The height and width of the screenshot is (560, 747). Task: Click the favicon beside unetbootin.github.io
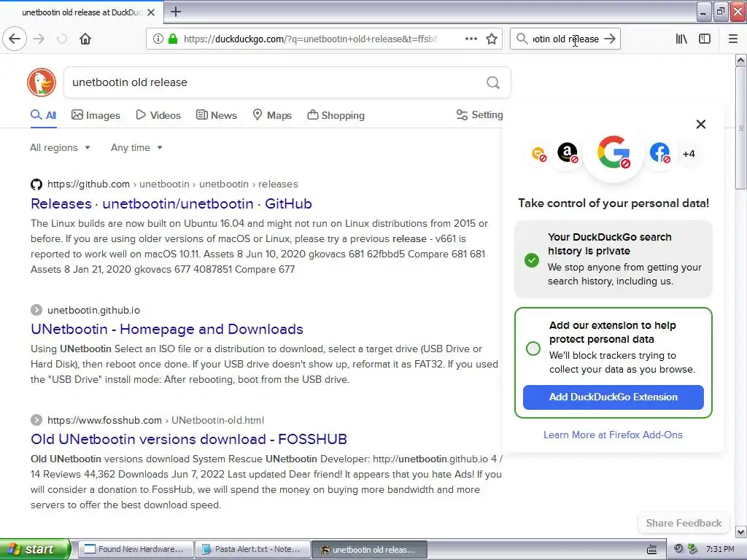coord(36,310)
